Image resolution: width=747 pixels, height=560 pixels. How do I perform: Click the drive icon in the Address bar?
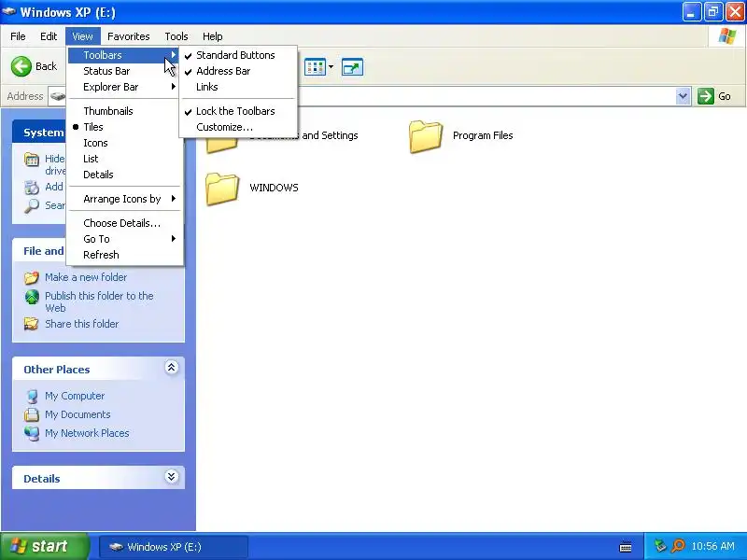pos(58,96)
